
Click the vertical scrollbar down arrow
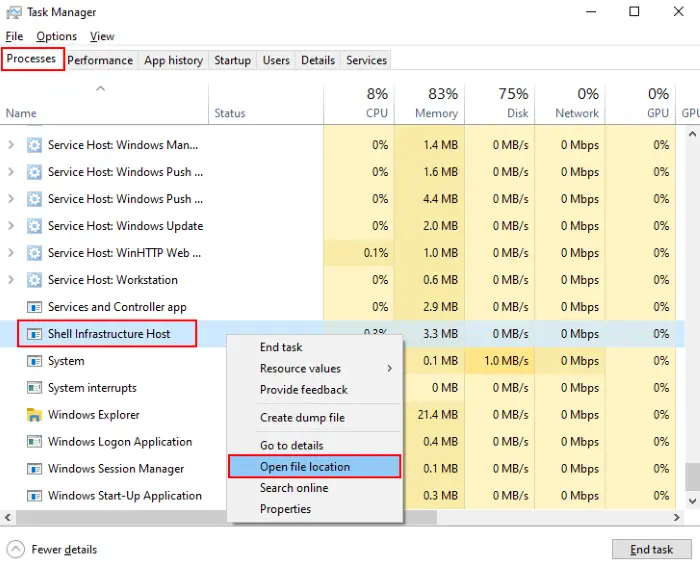[692, 501]
